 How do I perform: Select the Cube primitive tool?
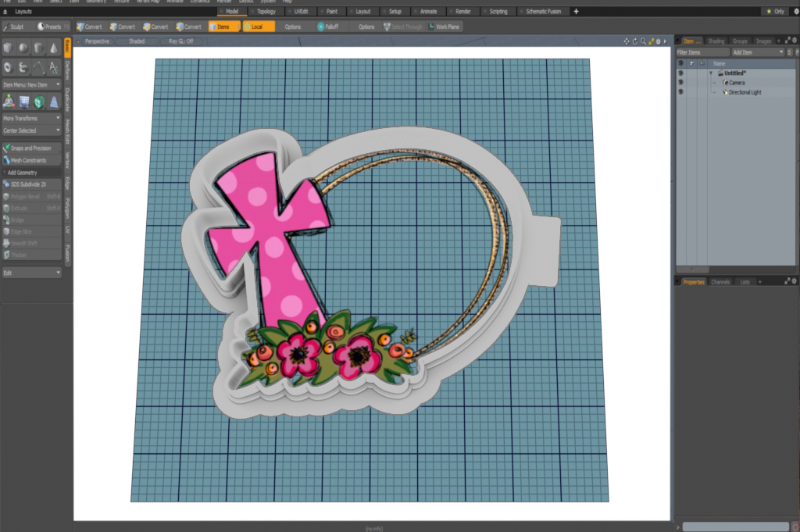point(8,48)
